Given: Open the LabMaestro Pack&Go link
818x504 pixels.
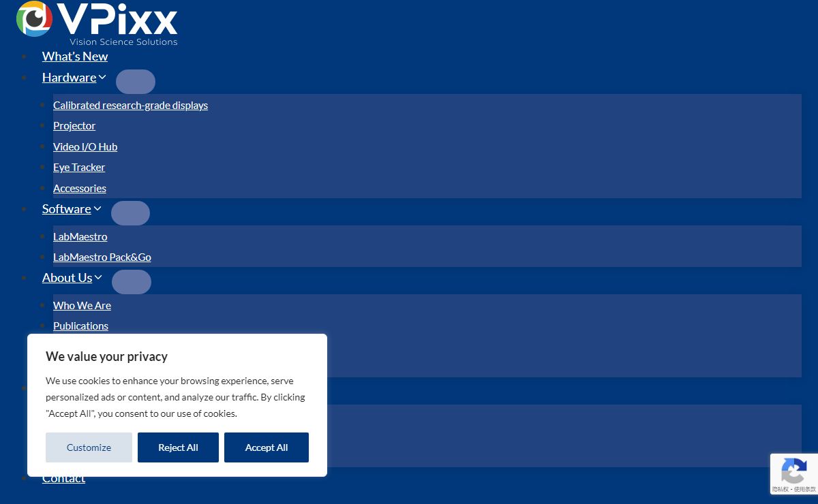Looking at the screenshot, I should pos(102,257).
